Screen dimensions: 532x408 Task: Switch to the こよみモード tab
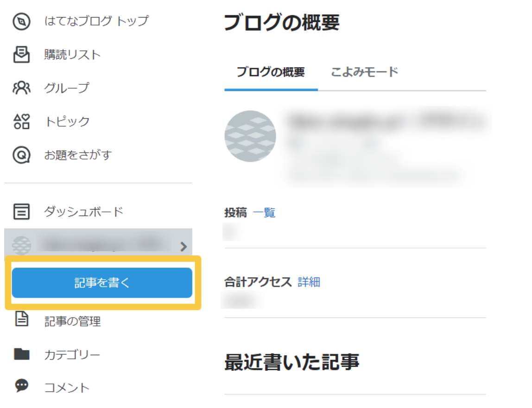364,72
